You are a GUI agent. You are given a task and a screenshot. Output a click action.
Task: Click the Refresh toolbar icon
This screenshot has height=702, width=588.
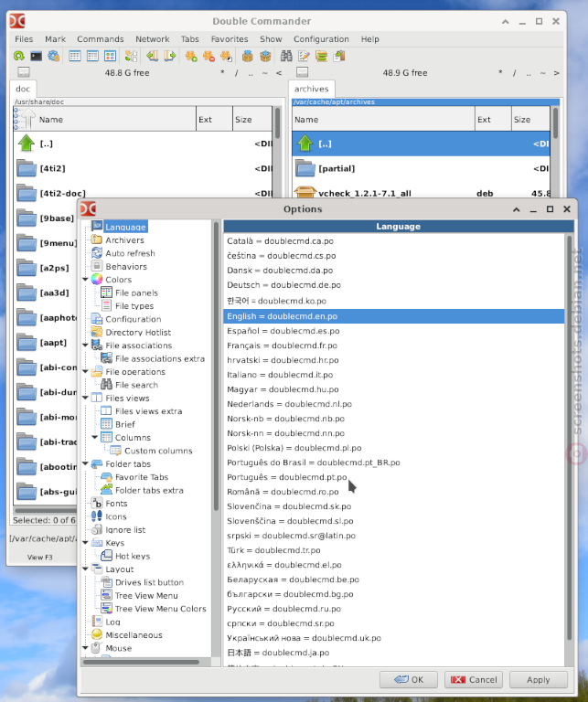point(19,56)
